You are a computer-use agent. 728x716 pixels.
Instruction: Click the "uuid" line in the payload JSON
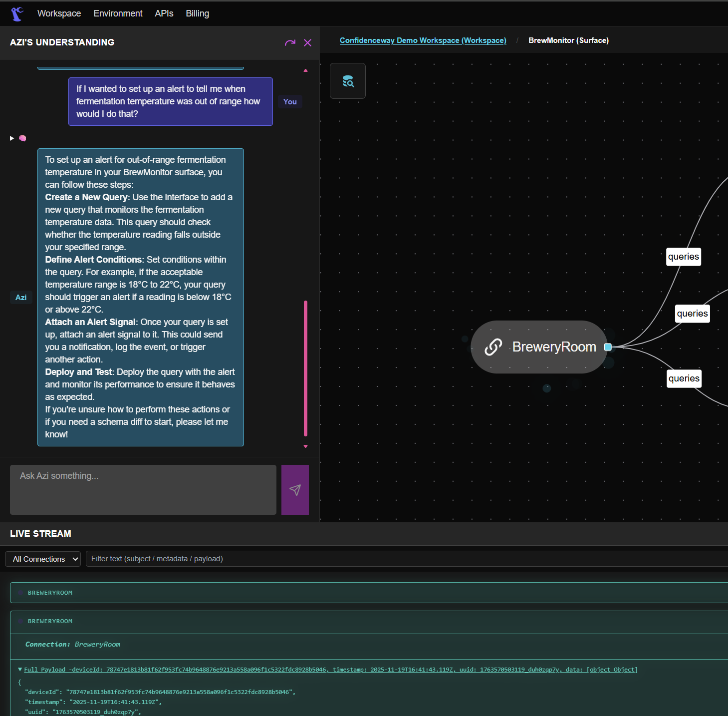pos(83,712)
